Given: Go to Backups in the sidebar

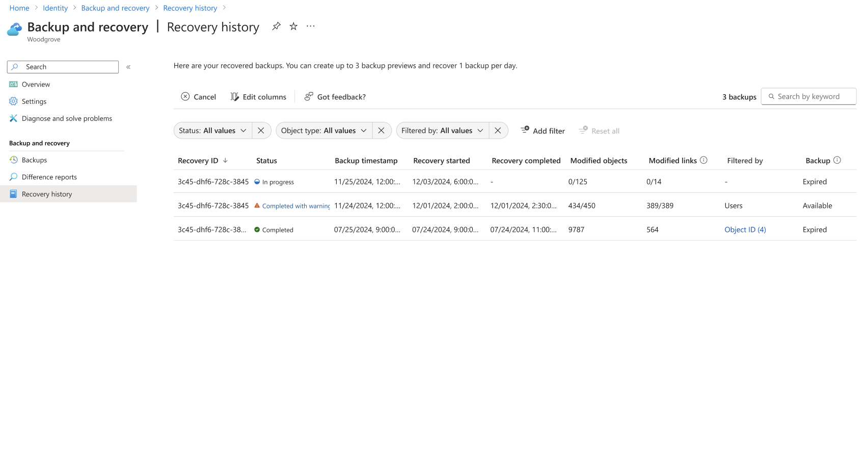Looking at the screenshot, I should pyautogui.click(x=34, y=160).
